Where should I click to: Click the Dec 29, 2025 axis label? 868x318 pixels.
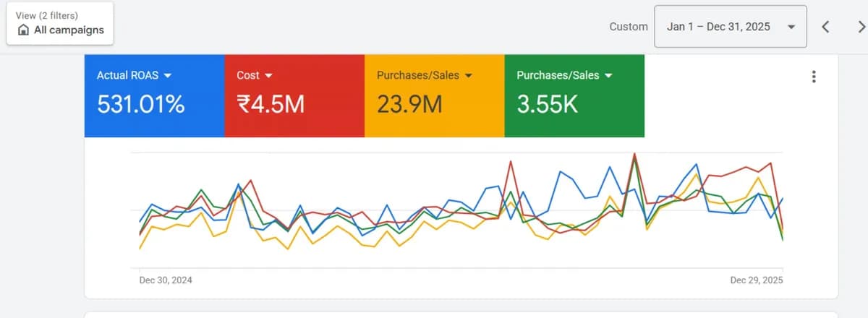coord(757,280)
